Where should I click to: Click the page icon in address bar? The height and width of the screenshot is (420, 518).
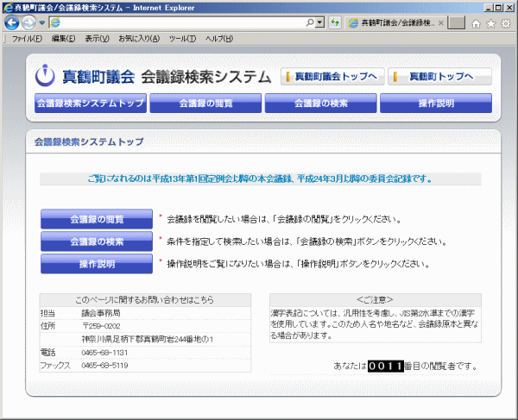coord(55,22)
